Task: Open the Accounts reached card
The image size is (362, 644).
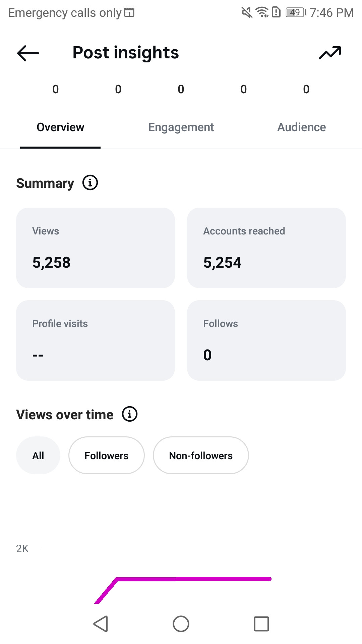Action: [266, 248]
